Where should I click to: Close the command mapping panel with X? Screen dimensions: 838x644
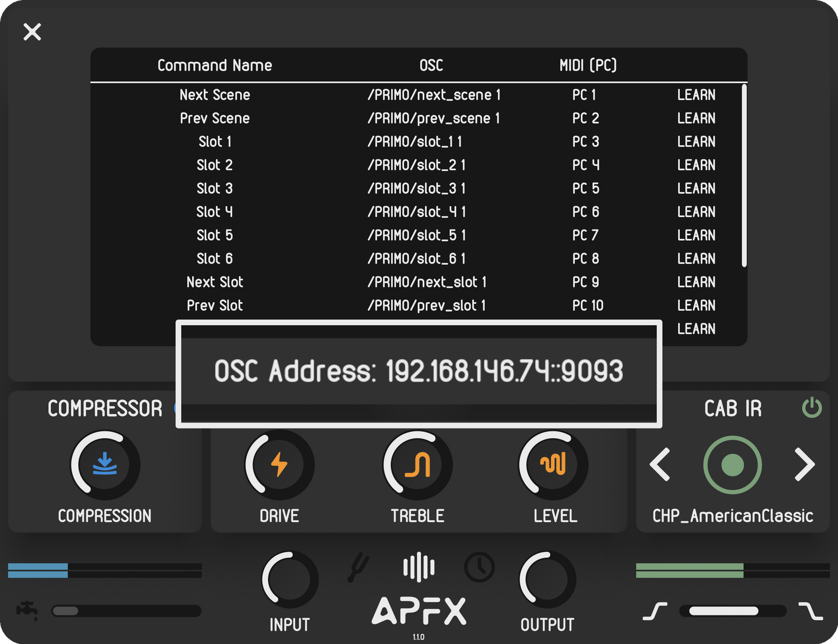pos(32,32)
